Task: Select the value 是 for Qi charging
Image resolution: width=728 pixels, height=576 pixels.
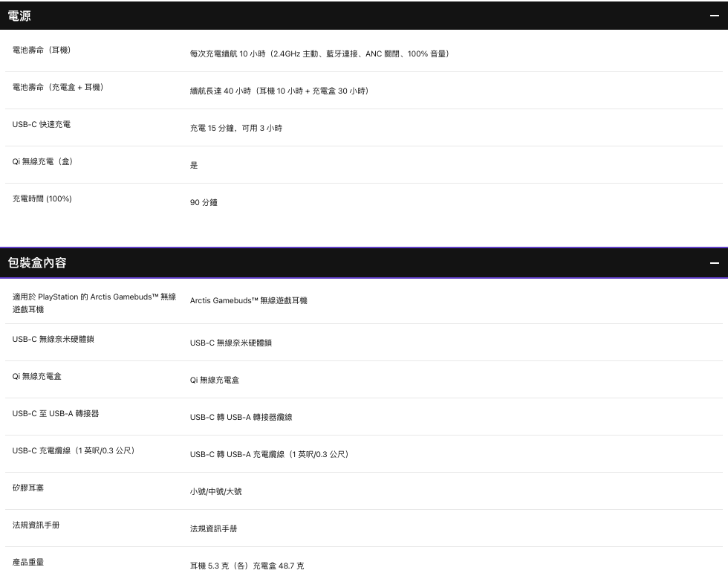Action: [x=194, y=165]
